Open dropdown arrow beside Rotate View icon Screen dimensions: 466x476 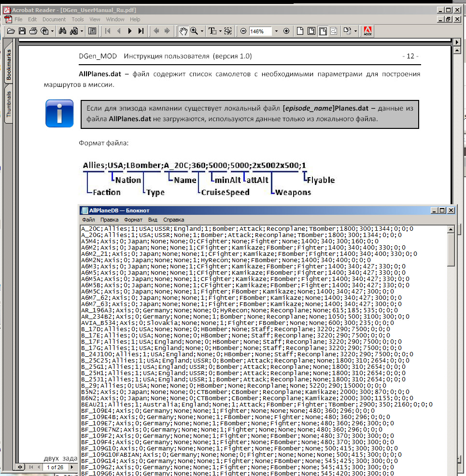[x=355, y=31]
